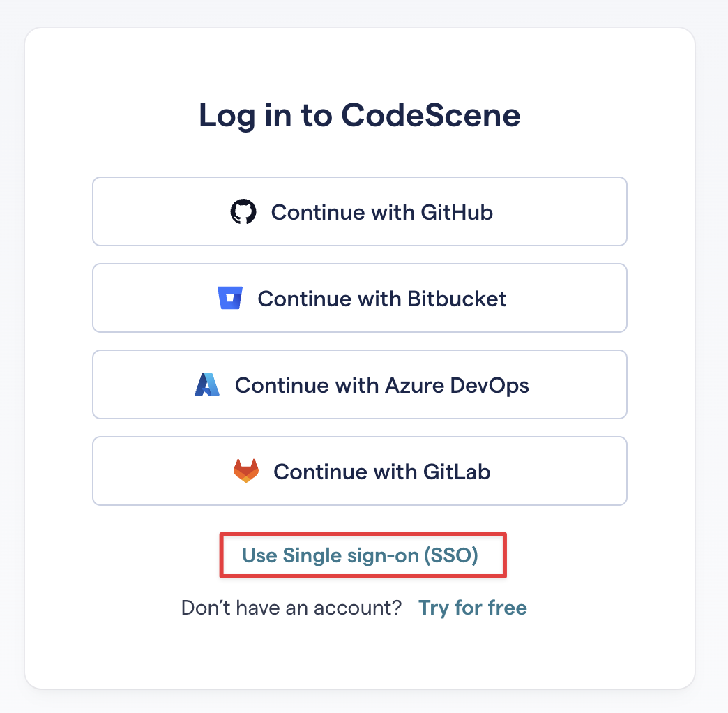Select the GitHub Octocat mark

coord(244,211)
